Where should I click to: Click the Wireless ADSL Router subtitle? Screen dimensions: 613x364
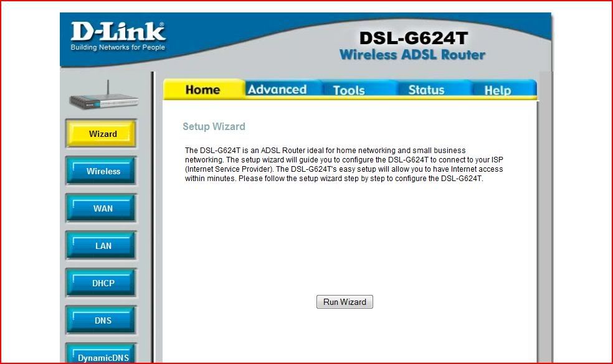(412, 55)
